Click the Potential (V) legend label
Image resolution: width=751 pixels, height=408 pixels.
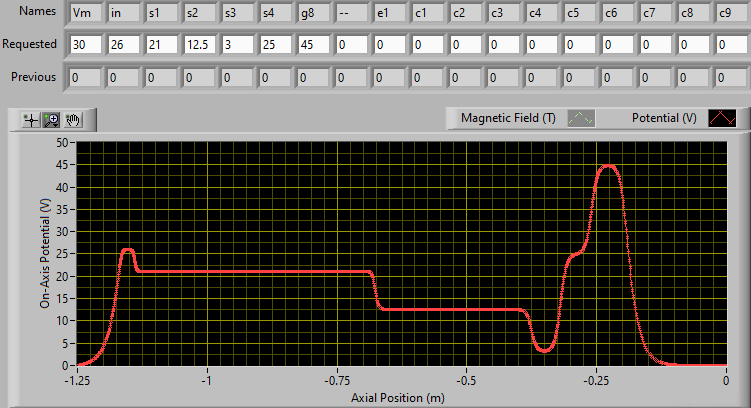[x=664, y=118]
